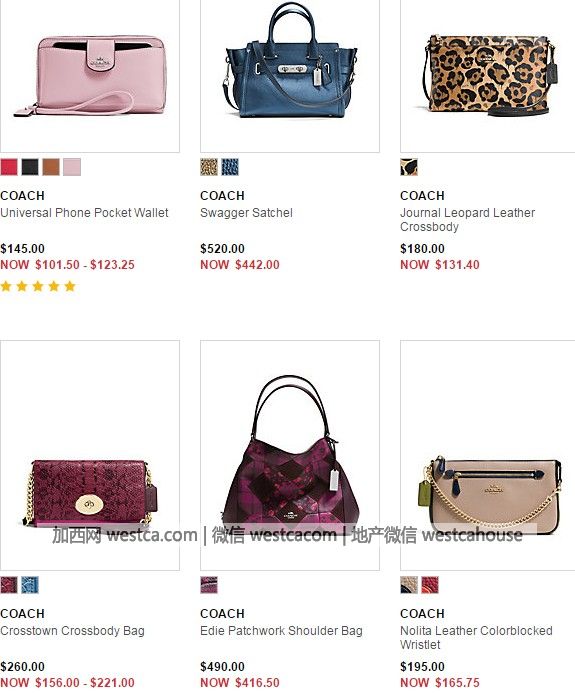Screen dimensions: 575x698
Task: View the pink wallet product image
Action: [90, 76]
